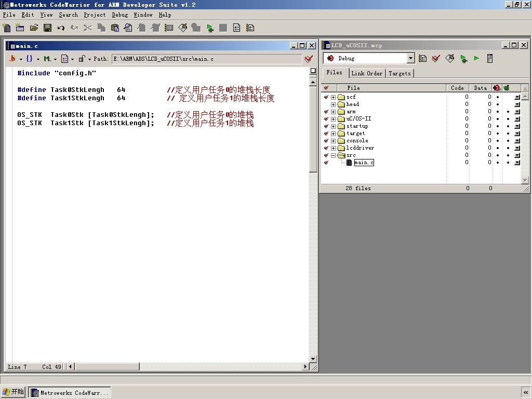
Task: Click the last striped settings icon in main toolbar
Action: click(250, 28)
